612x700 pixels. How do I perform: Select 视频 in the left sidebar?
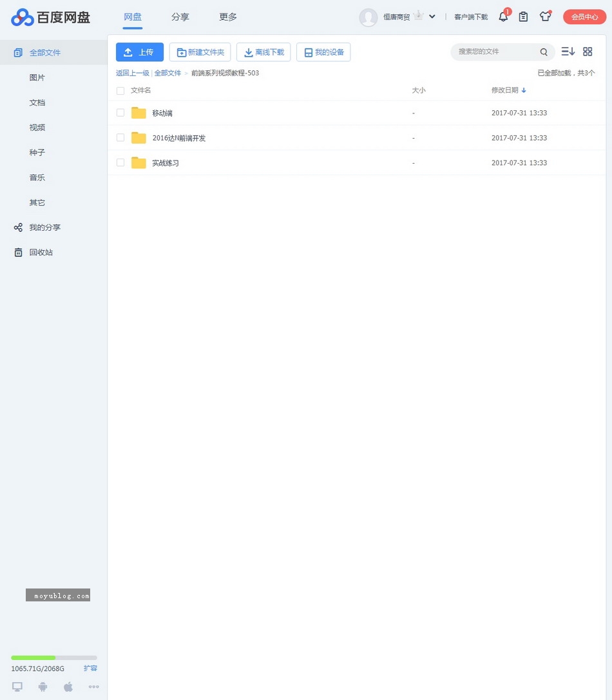point(37,128)
